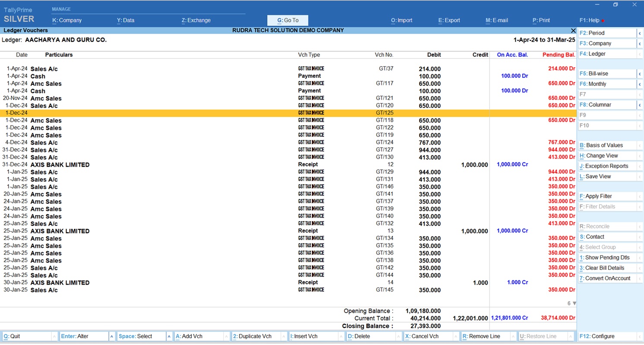Expand the F5 Bill-wise chevron

tap(640, 74)
